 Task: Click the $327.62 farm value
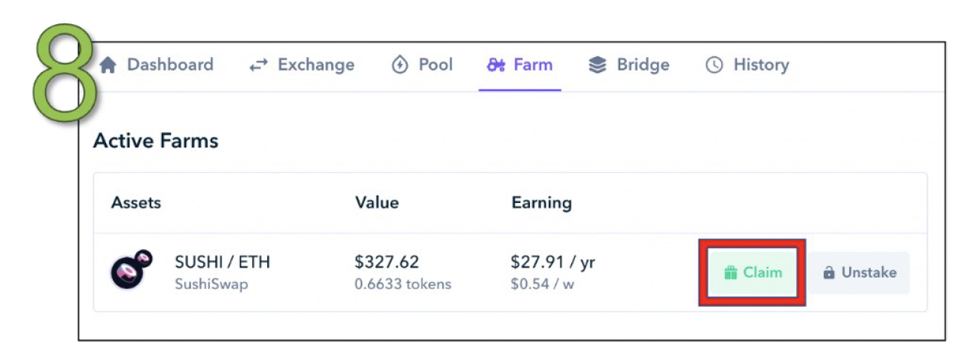click(387, 262)
